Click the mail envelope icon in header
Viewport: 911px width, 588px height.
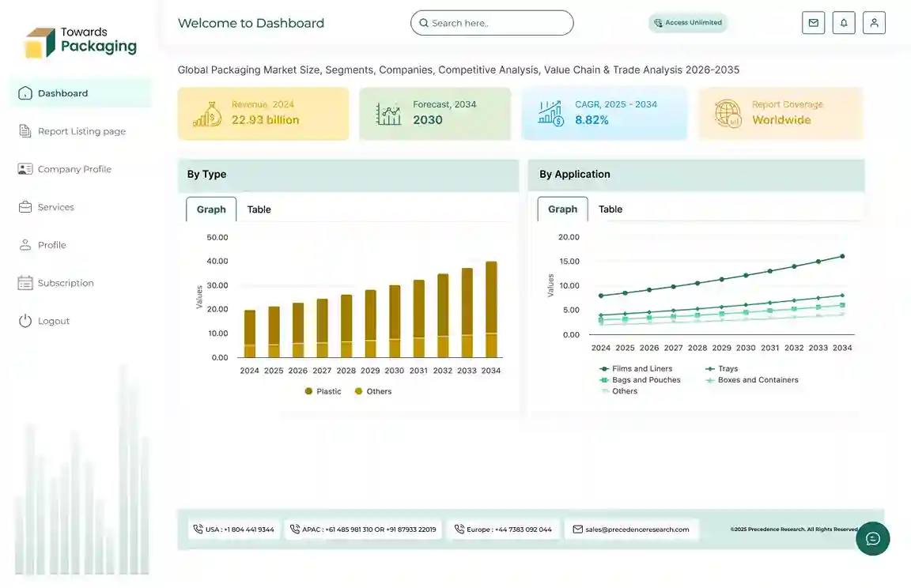(x=813, y=23)
